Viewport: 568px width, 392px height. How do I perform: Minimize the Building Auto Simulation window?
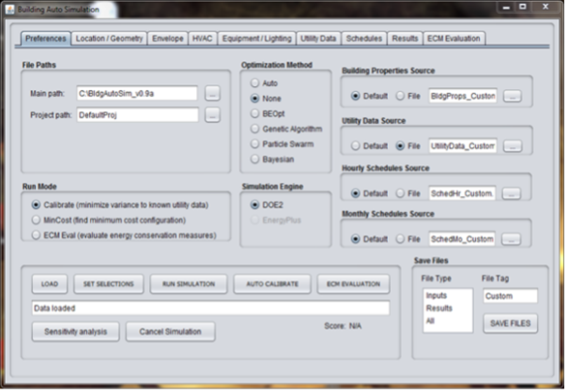[x=507, y=7]
